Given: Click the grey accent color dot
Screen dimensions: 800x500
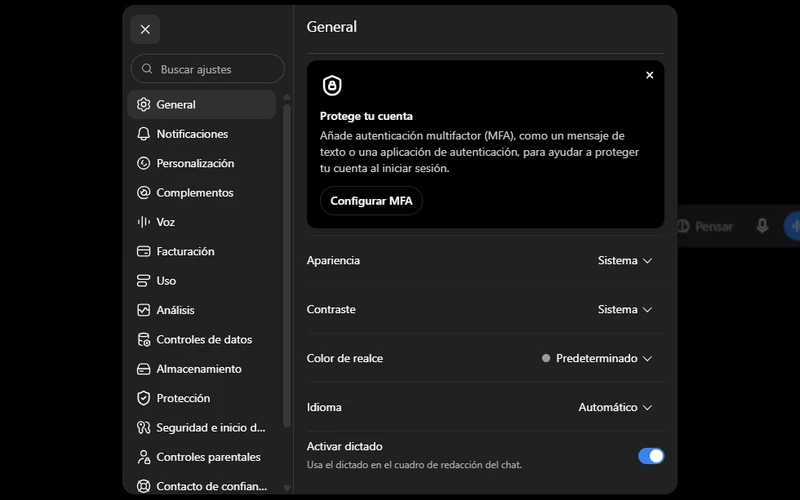Looking at the screenshot, I should click(546, 358).
